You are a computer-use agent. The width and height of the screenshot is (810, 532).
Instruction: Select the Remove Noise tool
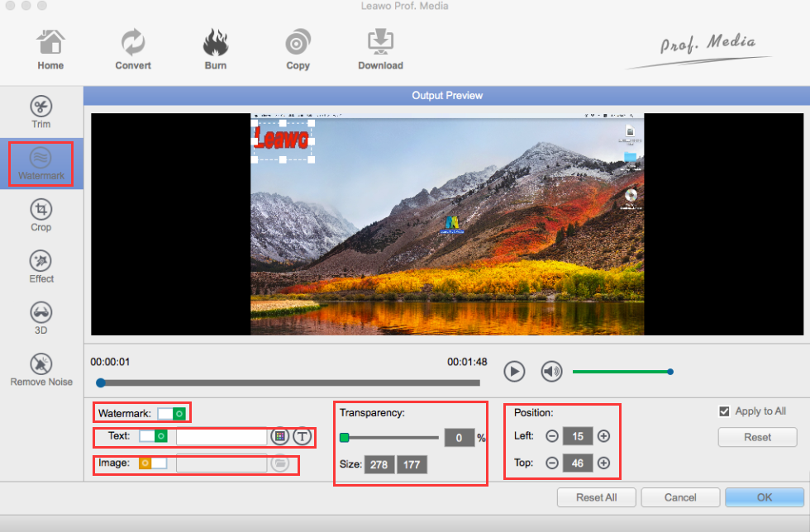click(x=41, y=370)
